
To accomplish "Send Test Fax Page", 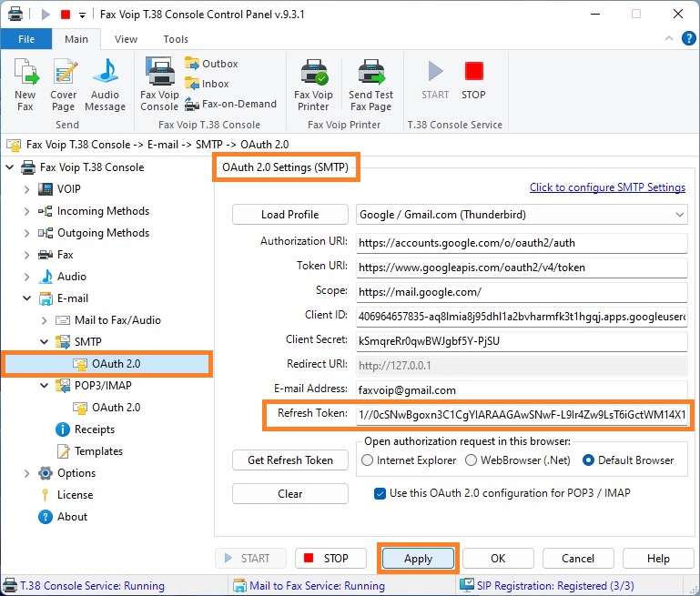I will pyautogui.click(x=370, y=85).
